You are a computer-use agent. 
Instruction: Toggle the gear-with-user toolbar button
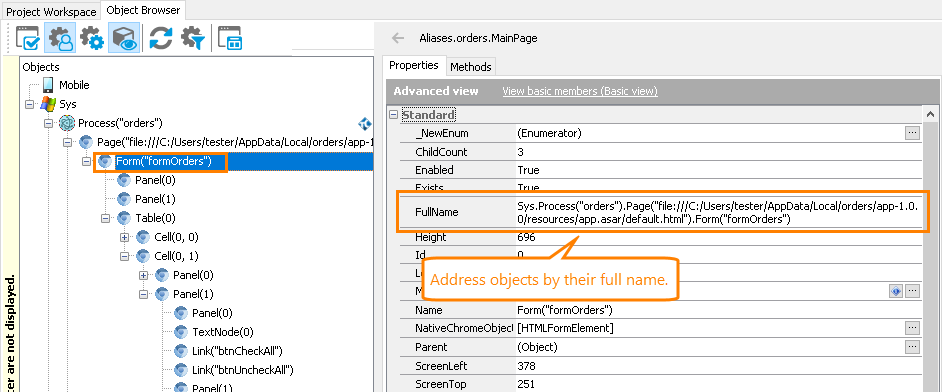click(60, 38)
